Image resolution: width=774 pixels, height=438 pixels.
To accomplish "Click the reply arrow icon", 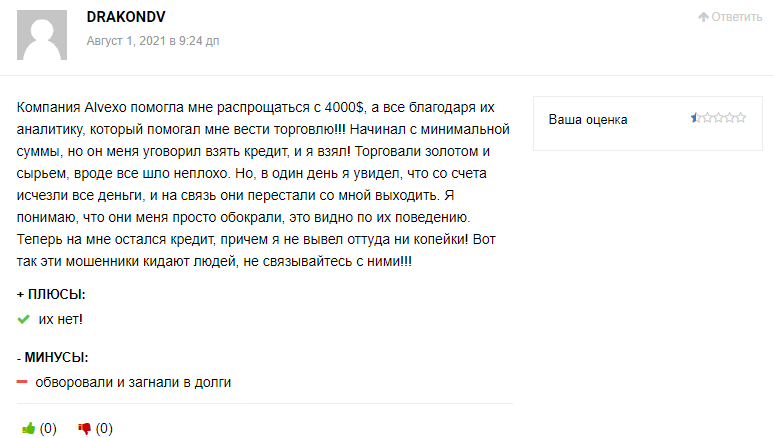I will (703, 17).
